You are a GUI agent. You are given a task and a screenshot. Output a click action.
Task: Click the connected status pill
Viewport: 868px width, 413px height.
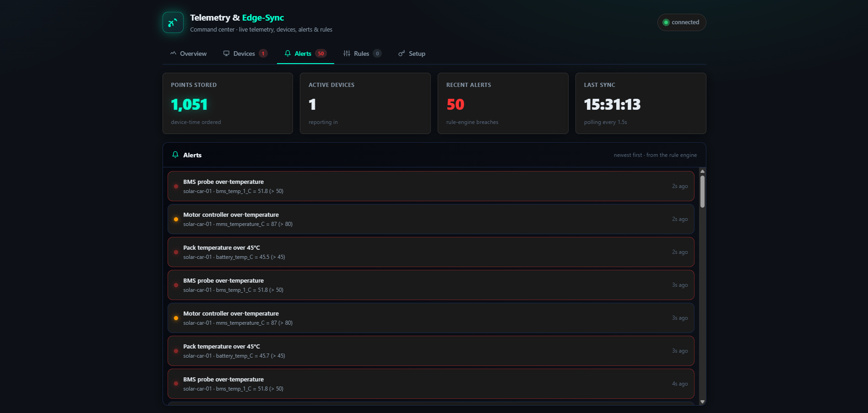[x=682, y=22]
